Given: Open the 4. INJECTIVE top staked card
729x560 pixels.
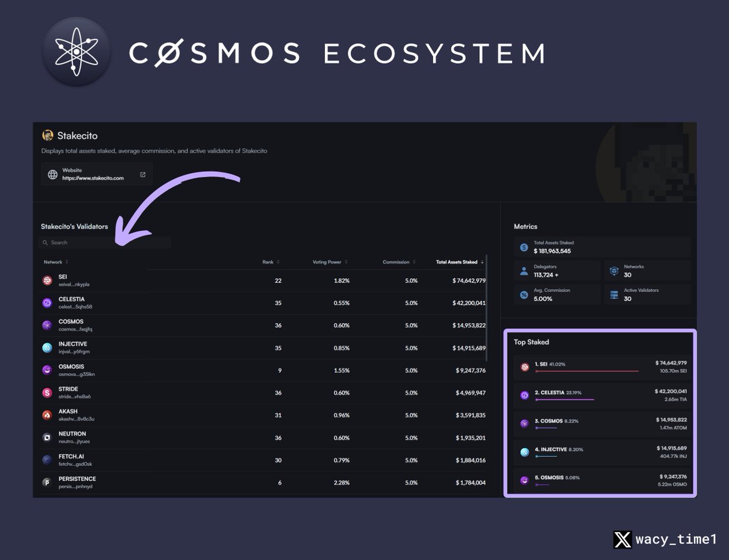Looking at the screenshot, I should [603, 452].
